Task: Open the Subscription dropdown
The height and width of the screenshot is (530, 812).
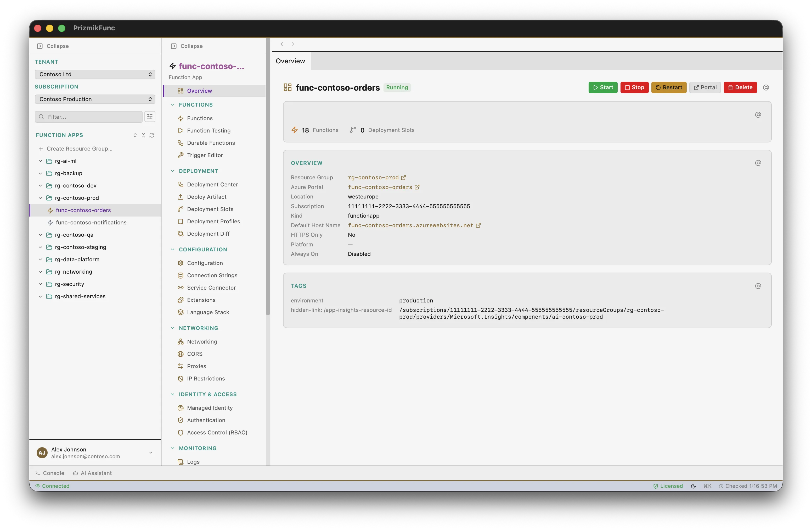Action: coord(95,99)
